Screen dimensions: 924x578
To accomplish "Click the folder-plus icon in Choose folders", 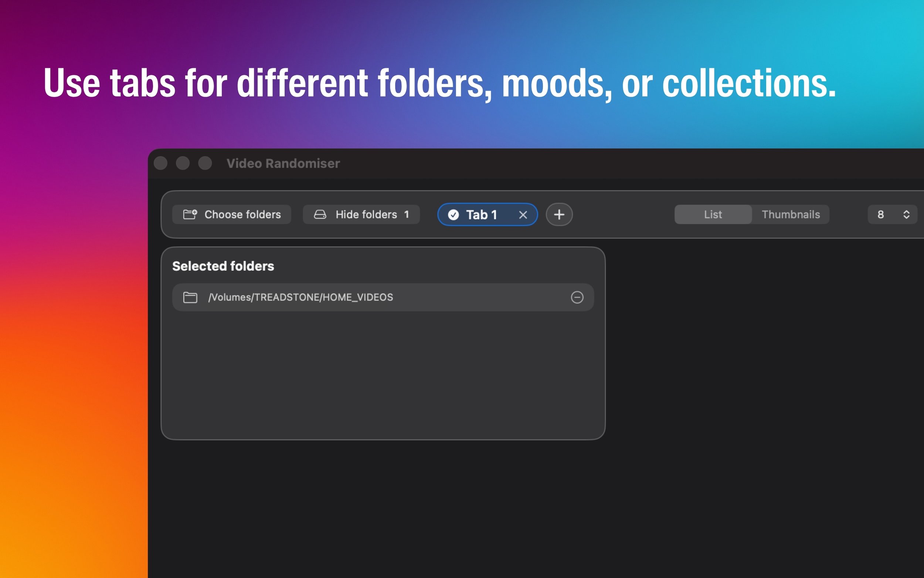I will click(190, 214).
